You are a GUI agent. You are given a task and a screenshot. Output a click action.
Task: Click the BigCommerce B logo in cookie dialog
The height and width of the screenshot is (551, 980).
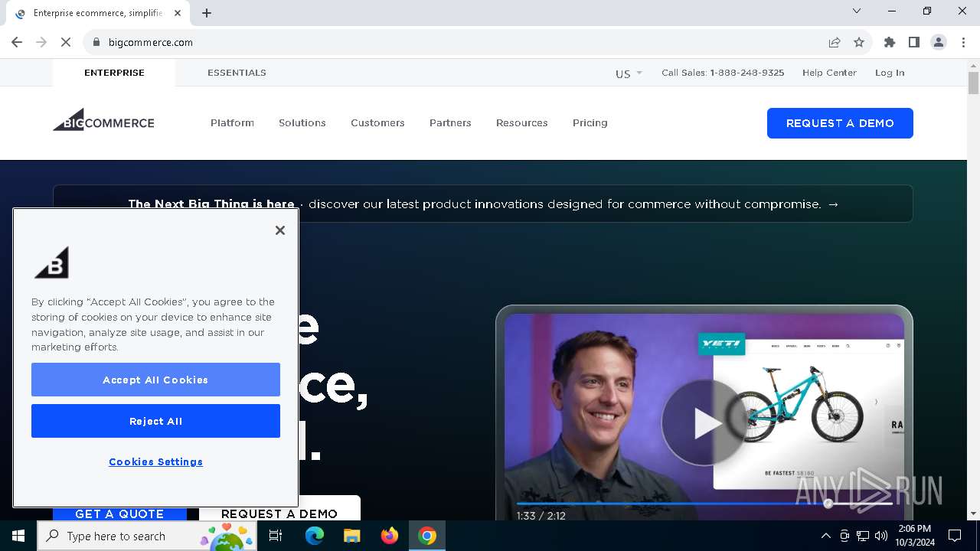pos(51,262)
